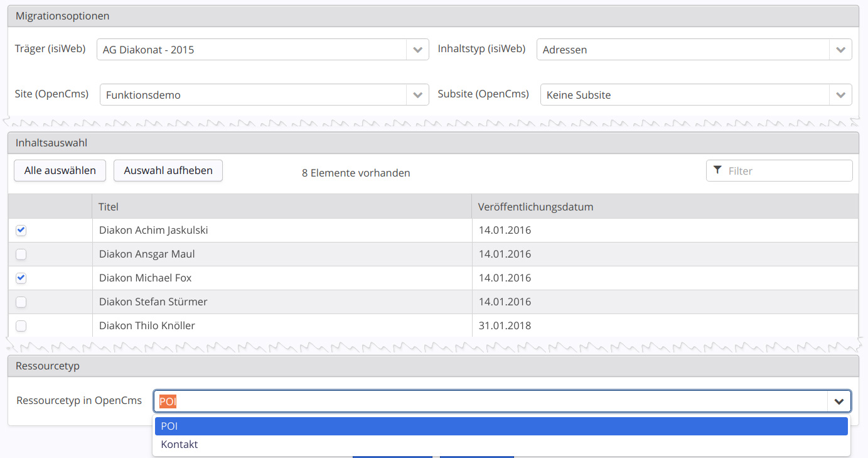Choose POI option in dropdown list
This screenshot has height=458, width=868.
point(501,427)
